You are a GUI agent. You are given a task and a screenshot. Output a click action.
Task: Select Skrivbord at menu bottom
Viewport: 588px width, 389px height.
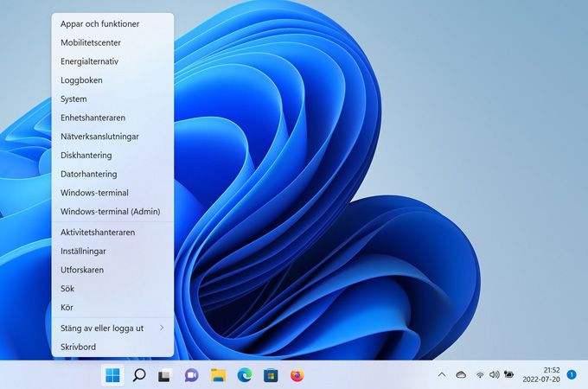(x=113, y=347)
